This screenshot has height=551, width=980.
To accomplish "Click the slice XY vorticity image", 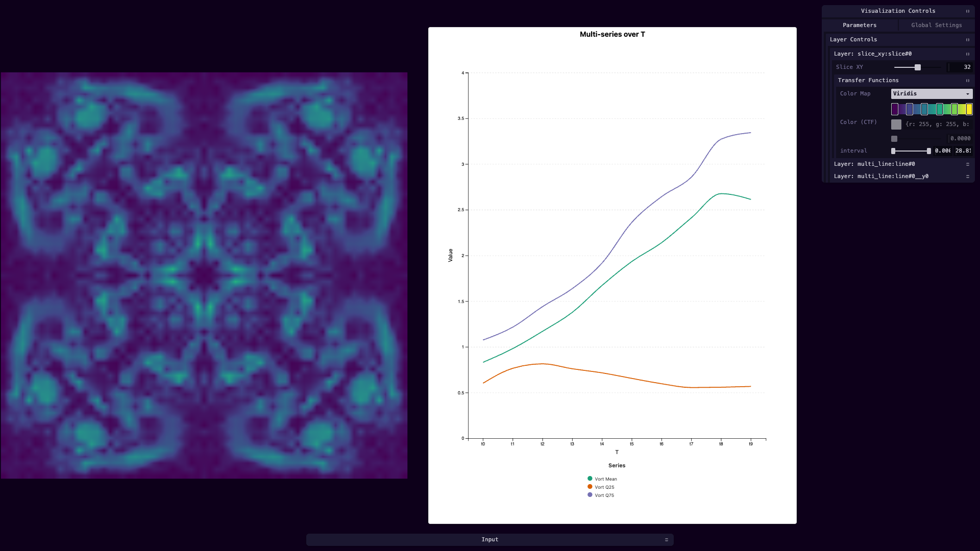I will tap(204, 275).
